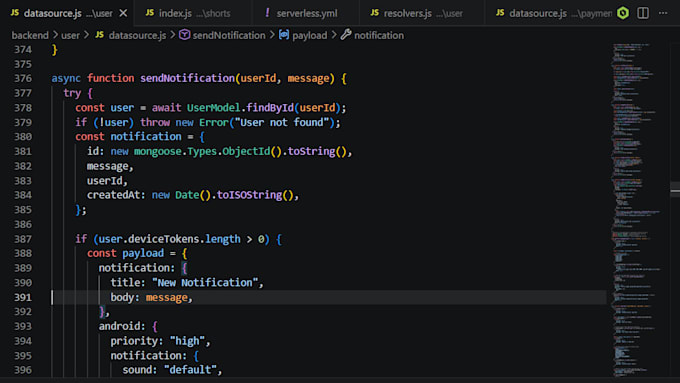Click the green hexagon extension icon
This screenshot has width=680, height=383.
[x=623, y=13]
